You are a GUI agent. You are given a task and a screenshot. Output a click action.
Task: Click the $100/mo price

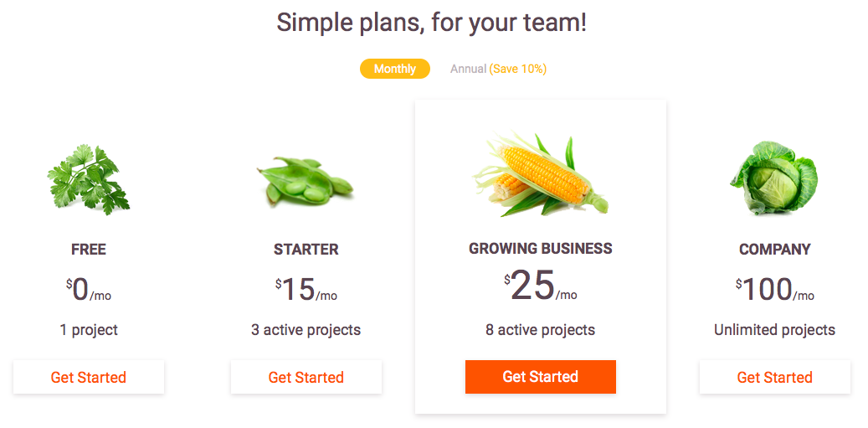tap(774, 290)
